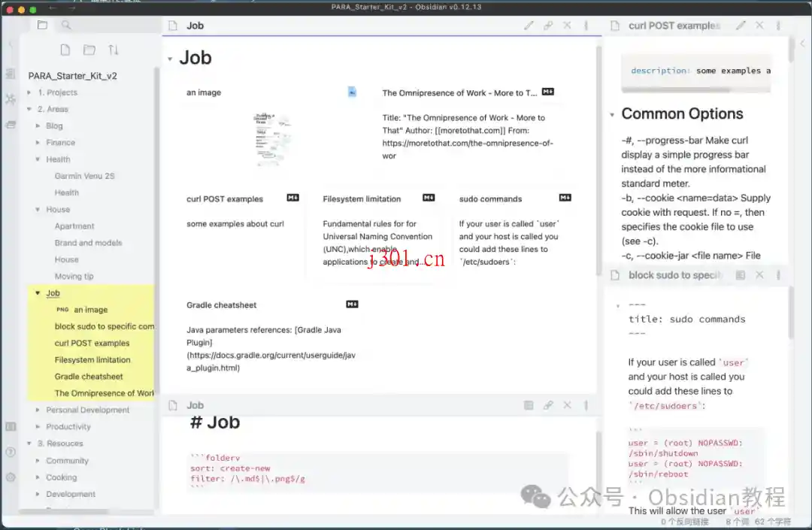Open Filesystem limitation note in sidebar
Image resolution: width=812 pixels, height=530 pixels.
(92, 359)
